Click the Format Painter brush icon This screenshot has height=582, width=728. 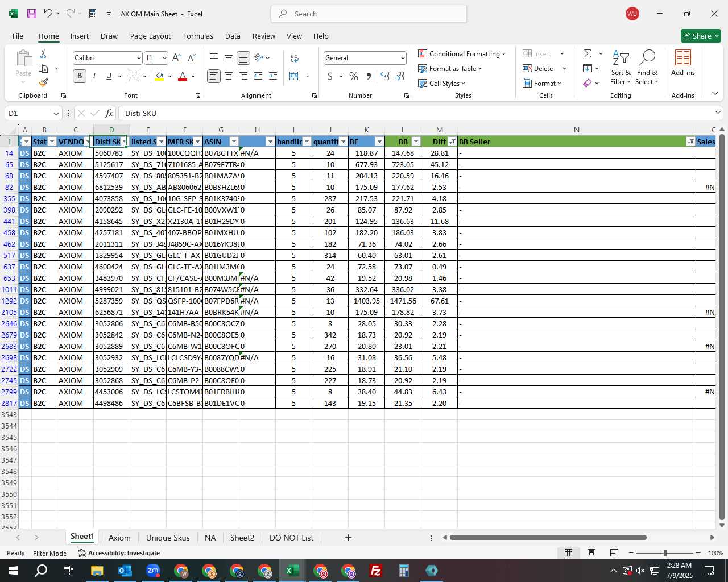point(43,83)
